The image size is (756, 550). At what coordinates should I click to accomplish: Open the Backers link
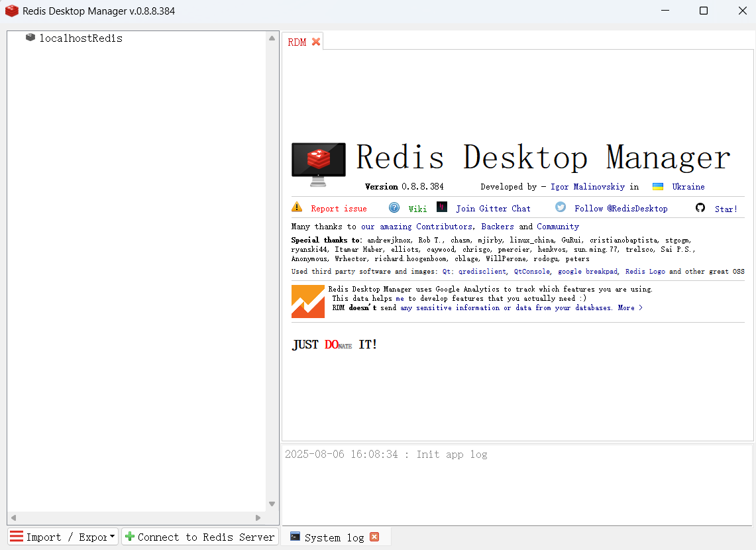point(498,227)
